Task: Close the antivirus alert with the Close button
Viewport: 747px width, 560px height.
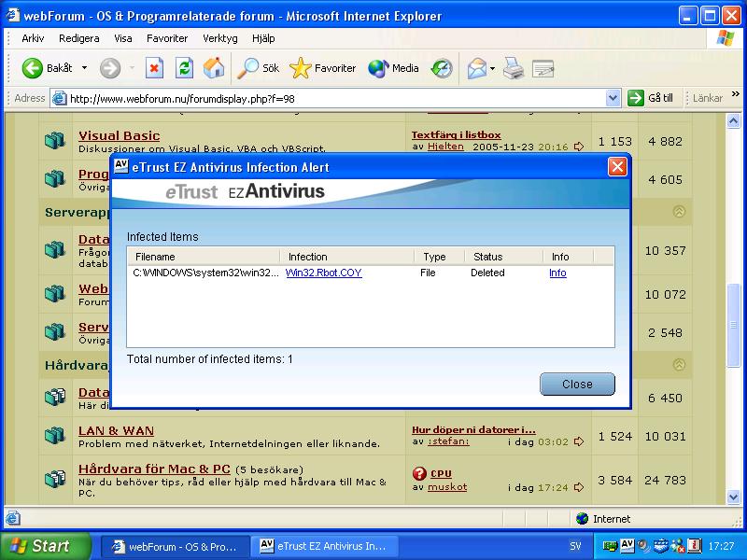Action: click(577, 384)
